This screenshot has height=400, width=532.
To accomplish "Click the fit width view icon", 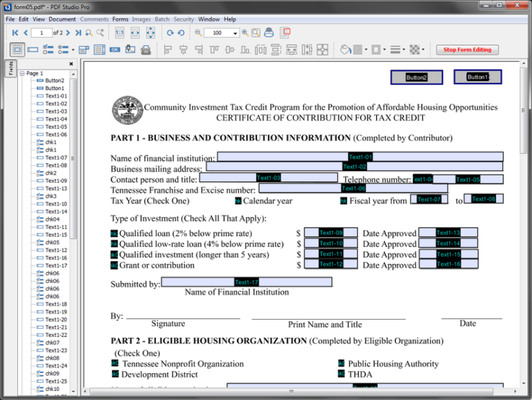I will point(135,33).
